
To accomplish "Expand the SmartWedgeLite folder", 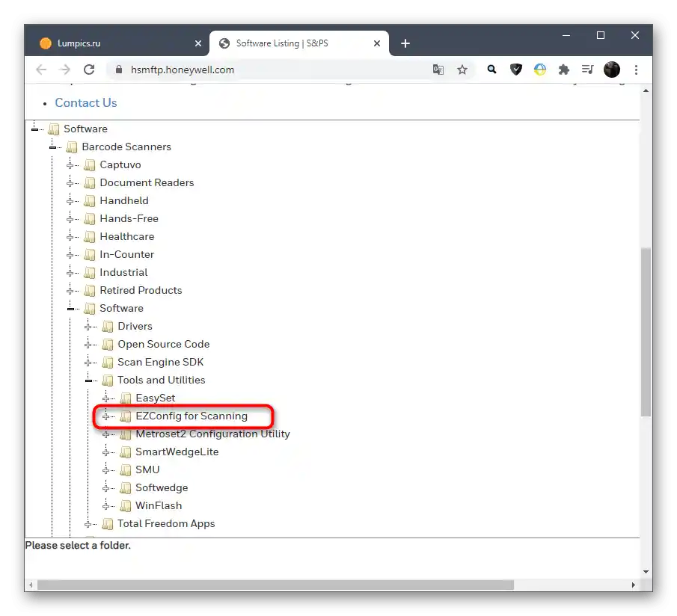I will tap(106, 452).
